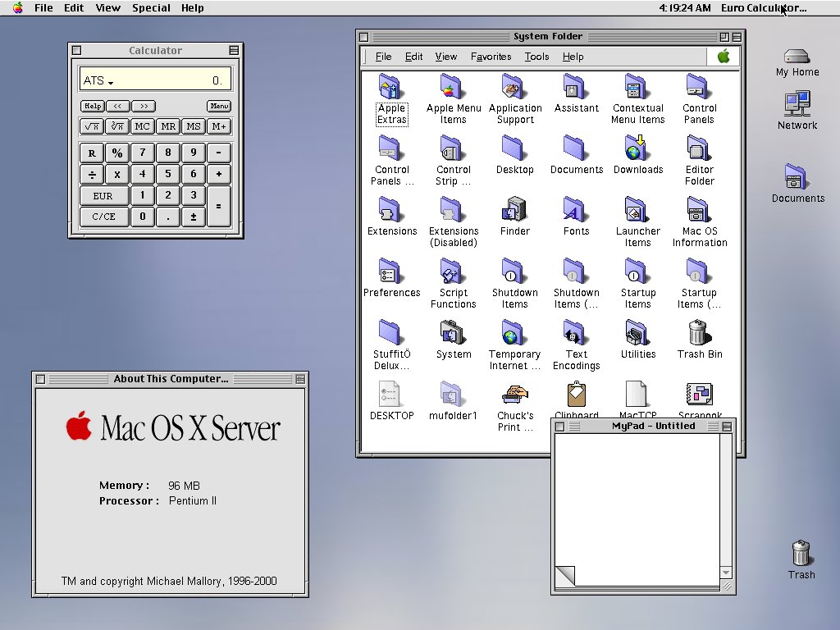Viewport: 840px width, 630px height.
Task: Click the next currency >> button
Action: [144, 106]
